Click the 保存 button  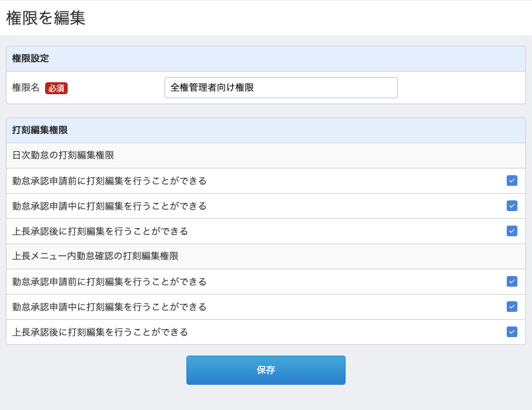pyautogui.click(x=265, y=370)
